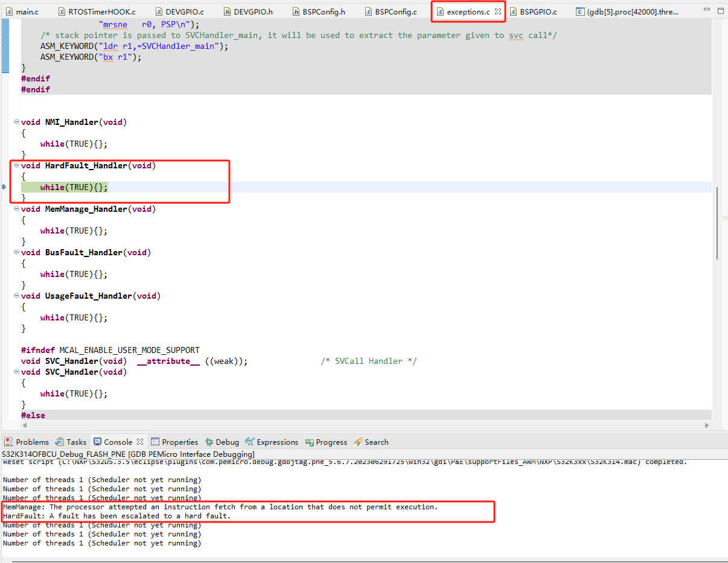
Task: Click the Console view icon
Action: (97, 442)
